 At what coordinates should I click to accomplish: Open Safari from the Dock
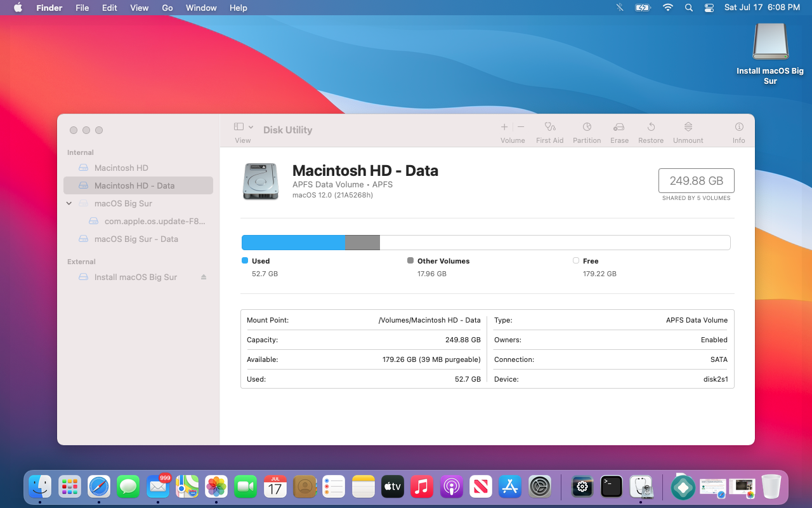99,487
